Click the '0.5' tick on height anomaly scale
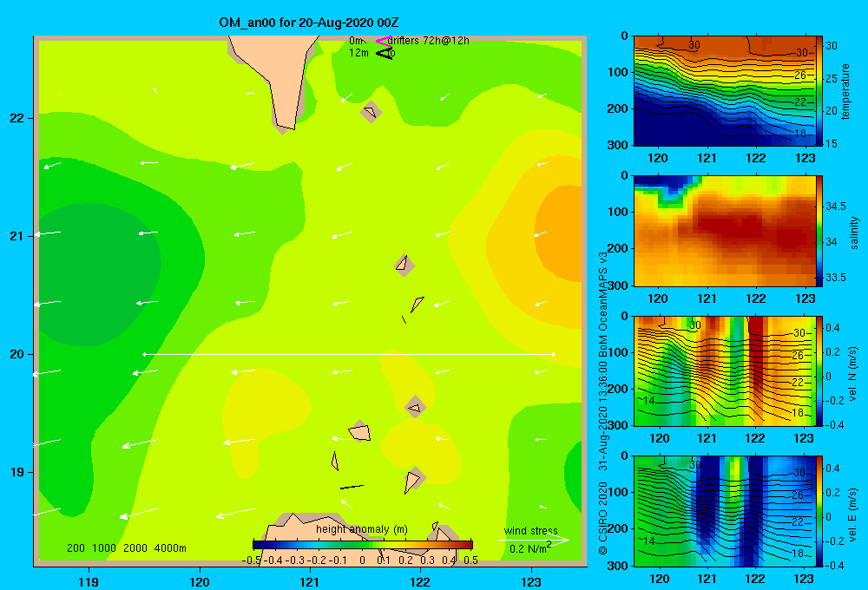This screenshot has height=590, width=868. (x=470, y=560)
